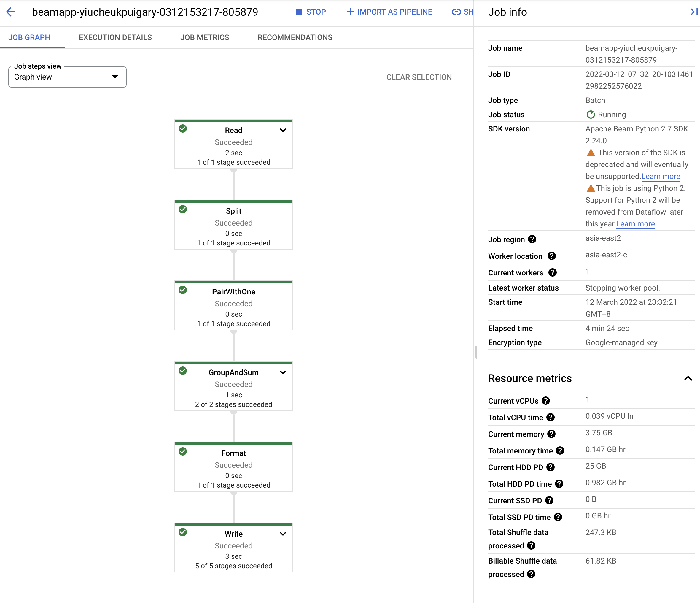The image size is (700, 603).
Task: Collapse the Resource metrics section
Action: pos(688,378)
